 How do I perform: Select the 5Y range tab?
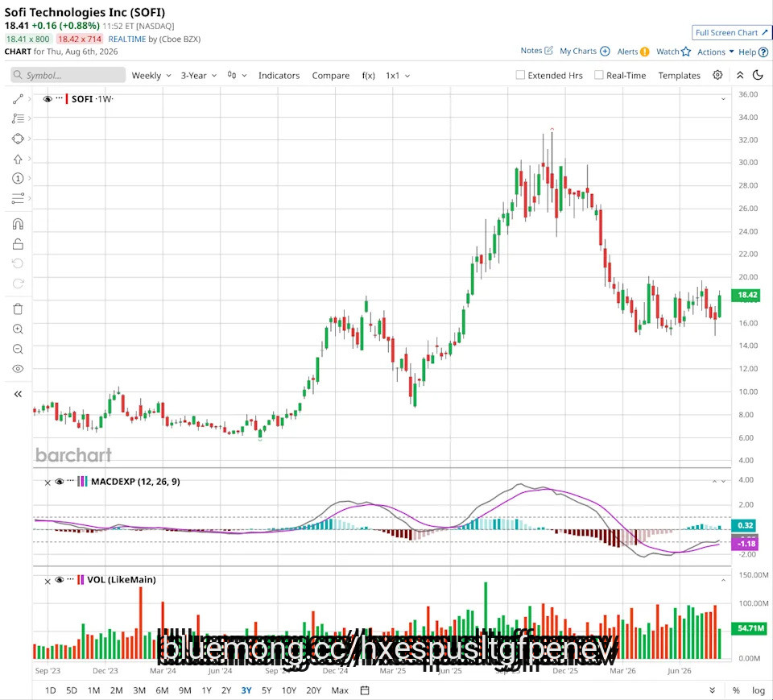[267, 690]
